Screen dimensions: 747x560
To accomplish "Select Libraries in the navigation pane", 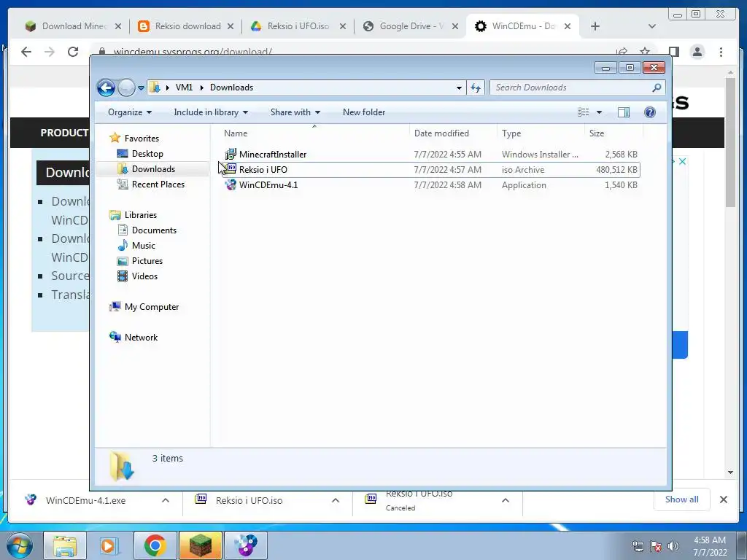I will (141, 215).
